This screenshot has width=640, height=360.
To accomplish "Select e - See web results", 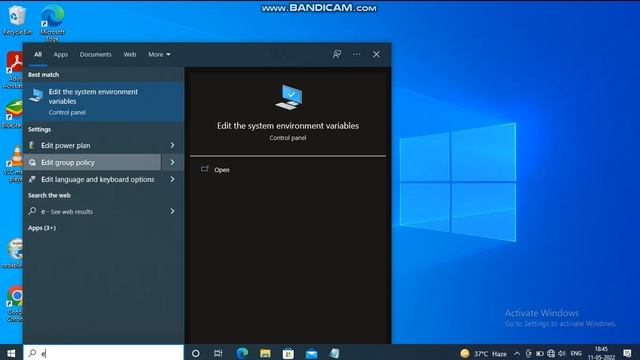I will [92, 211].
